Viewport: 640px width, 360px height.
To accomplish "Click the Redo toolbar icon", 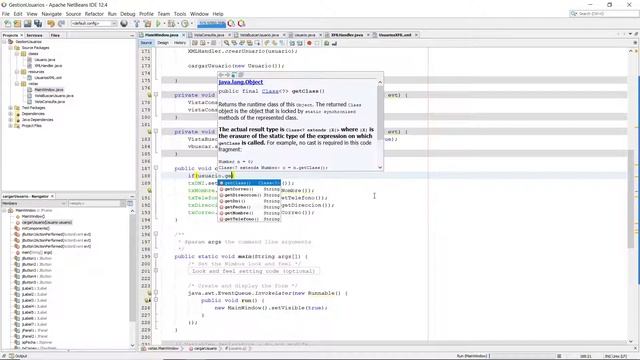I will click(61, 24).
